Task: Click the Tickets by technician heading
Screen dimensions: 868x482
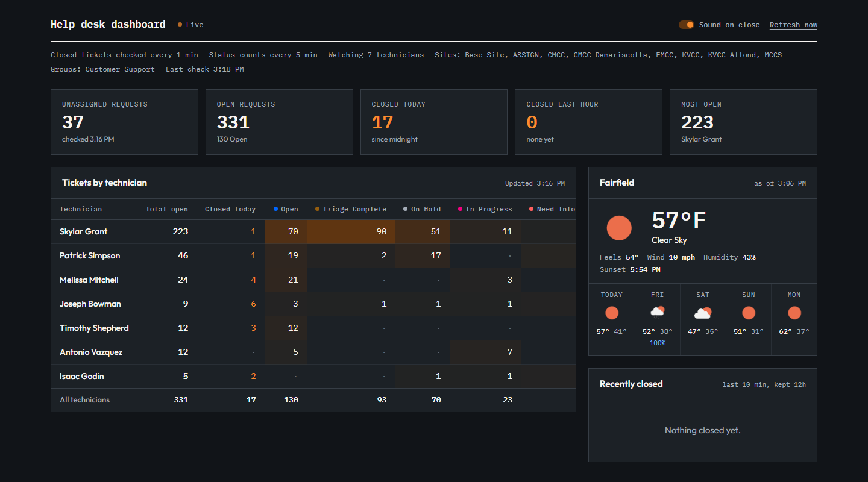Action: 104,183
